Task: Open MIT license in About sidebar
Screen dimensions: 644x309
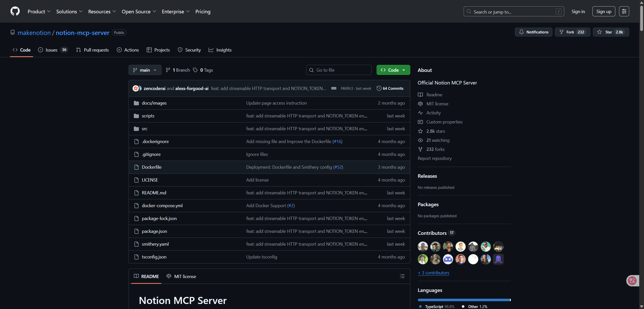Action: 437,104
